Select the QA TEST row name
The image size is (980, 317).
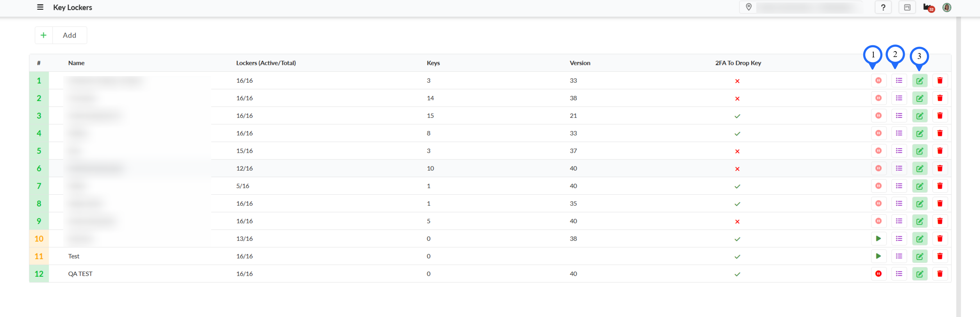(x=80, y=274)
